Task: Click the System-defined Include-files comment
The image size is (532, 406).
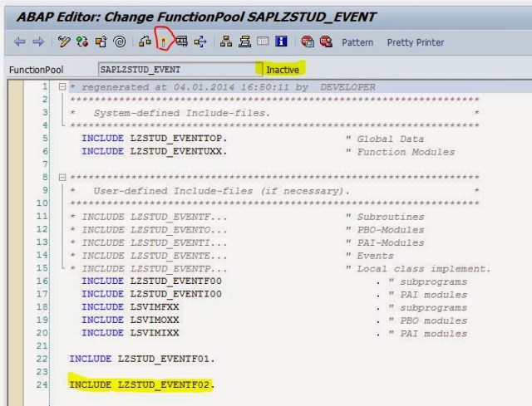Action: click(x=182, y=113)
